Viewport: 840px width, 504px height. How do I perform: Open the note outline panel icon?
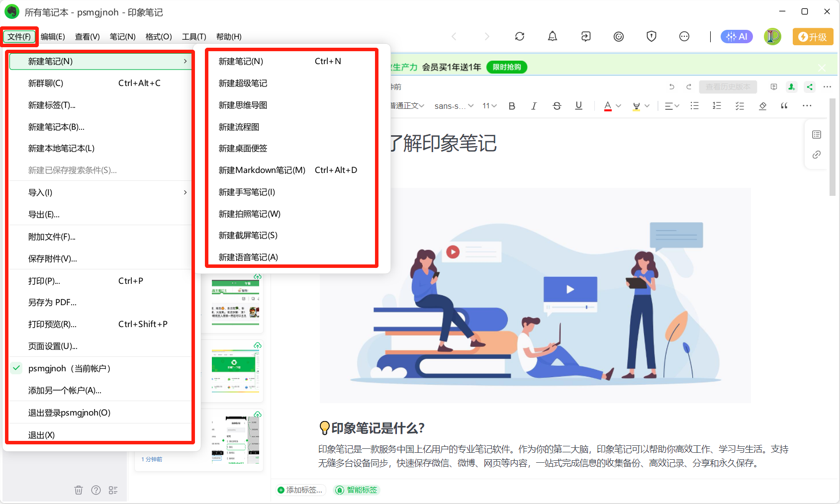[817, 135]
